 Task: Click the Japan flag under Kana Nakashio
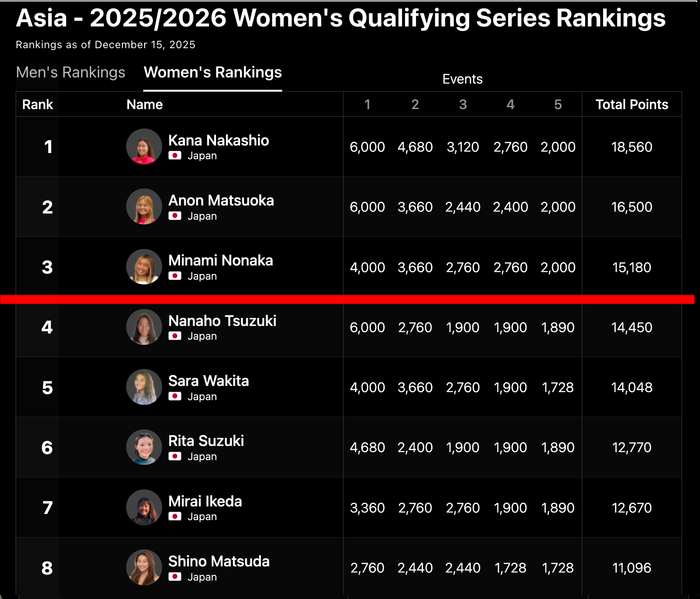pos(175,155)
